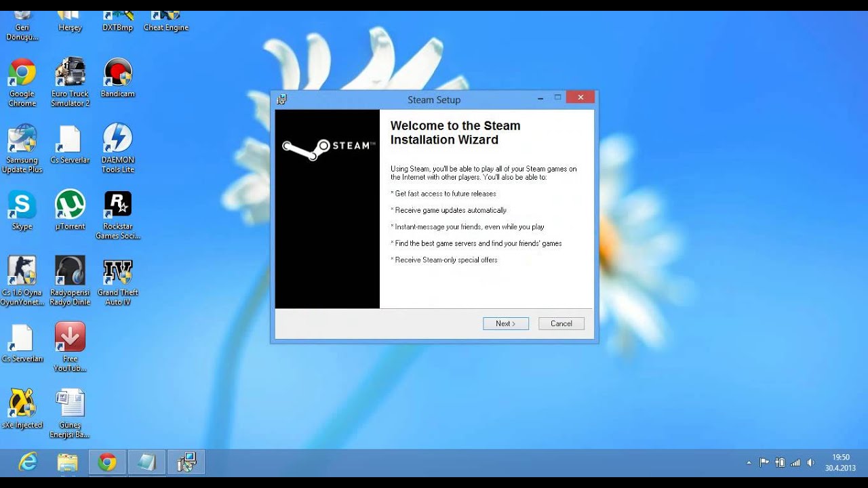
Task: Select the Herşey folder icon
Action: pos(70,22)
